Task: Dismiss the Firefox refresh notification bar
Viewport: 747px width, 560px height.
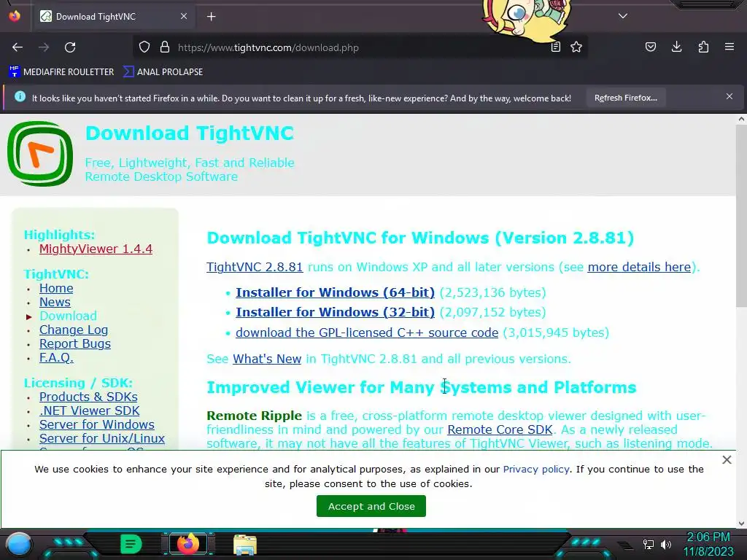Action: click(x=729, y=97)
